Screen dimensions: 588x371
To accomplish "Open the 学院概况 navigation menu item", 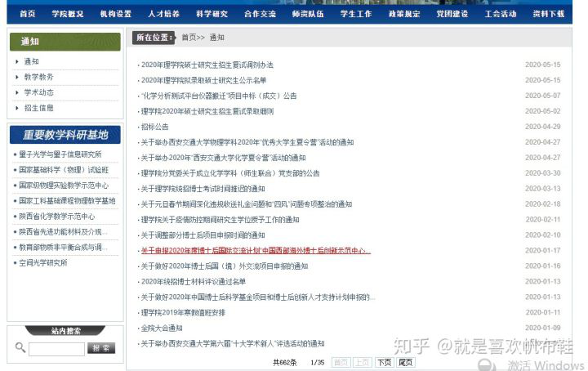I will coord(68,14).
